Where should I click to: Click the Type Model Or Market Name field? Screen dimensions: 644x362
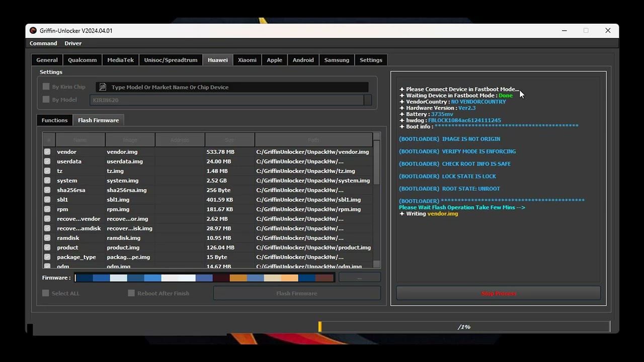click(x=232, y=87)
